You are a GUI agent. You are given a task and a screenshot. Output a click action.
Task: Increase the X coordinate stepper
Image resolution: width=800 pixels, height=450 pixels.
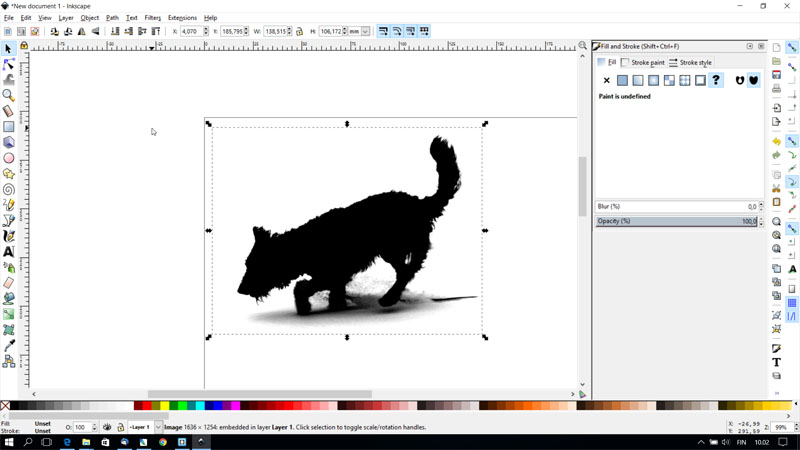pyautogui.click(x=206, y=29)
